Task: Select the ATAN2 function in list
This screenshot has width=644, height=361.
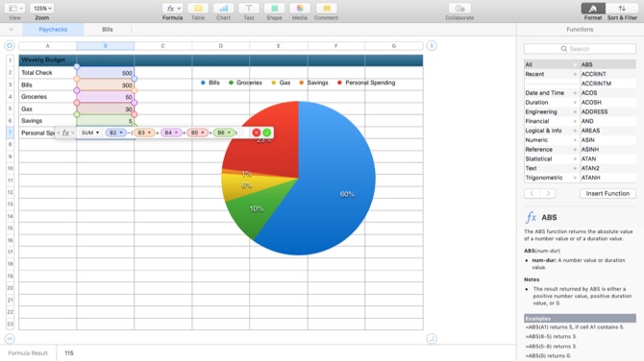Action: 607,168
